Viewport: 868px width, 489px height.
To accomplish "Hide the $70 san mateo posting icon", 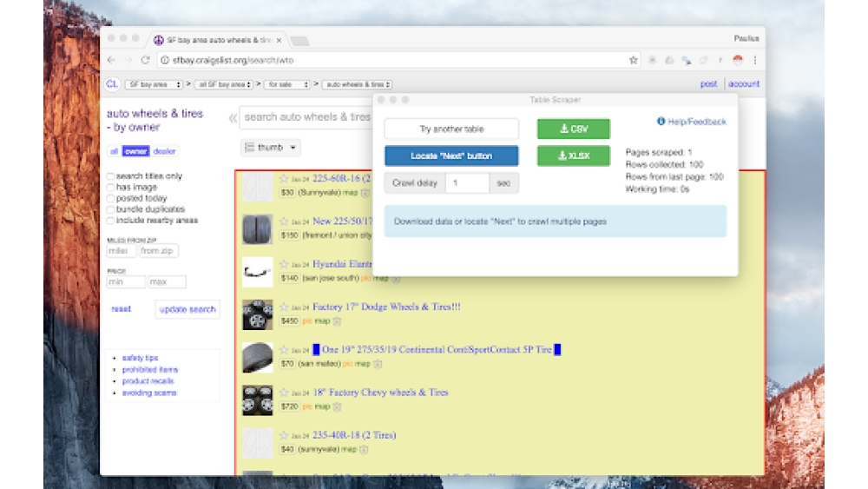I will click(x=378, y=364).
